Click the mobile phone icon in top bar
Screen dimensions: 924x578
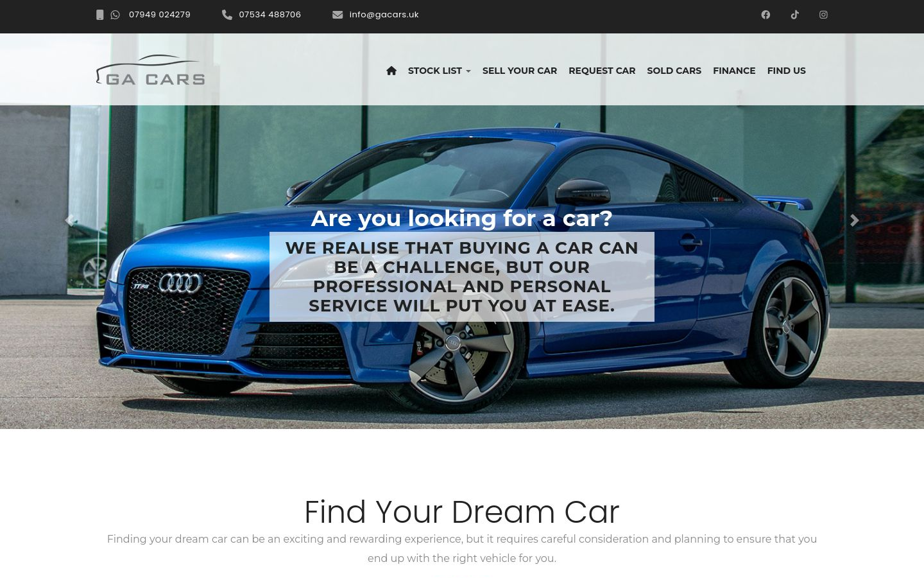pos(99,15)
